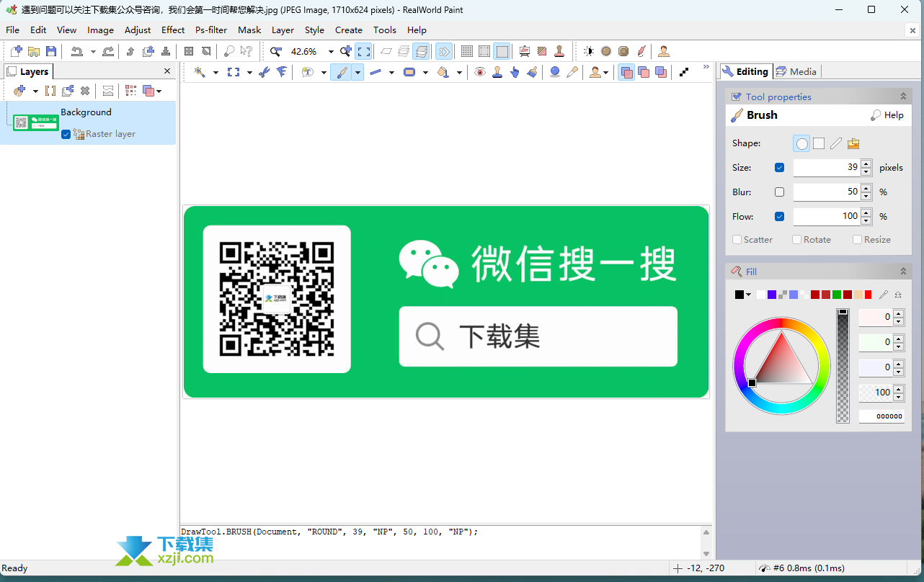
Task: Open the Brush tool dropdown arrow
Action: pos(357,72)
